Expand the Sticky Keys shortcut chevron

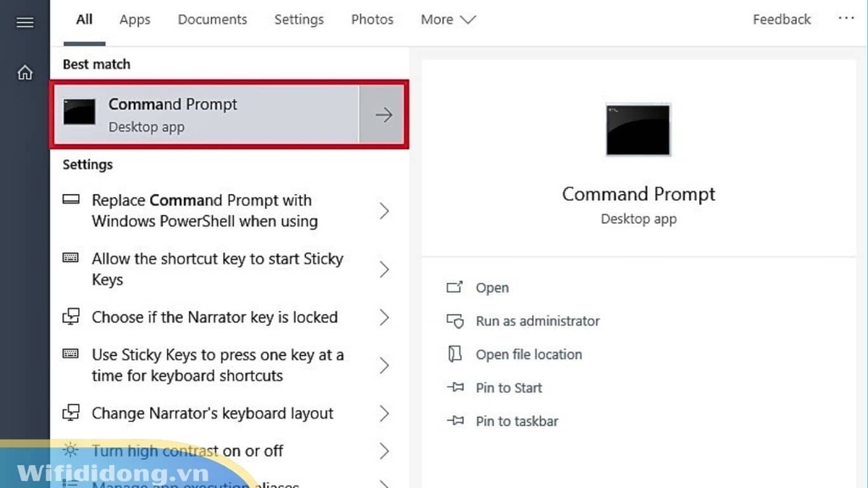point(384,269)
